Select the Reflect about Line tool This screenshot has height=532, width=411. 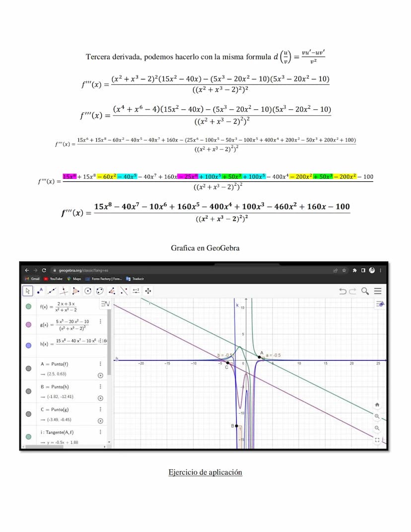click(x=124, y=291)
